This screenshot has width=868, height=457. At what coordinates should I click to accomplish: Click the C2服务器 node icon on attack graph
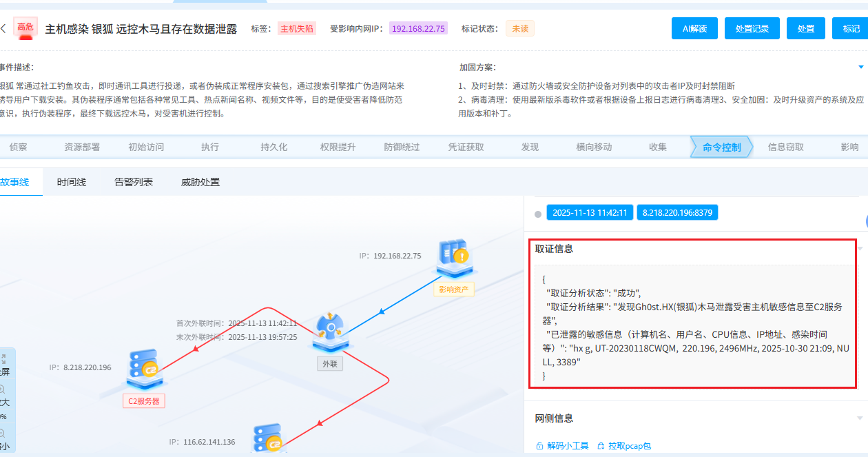tap(143, 370)
